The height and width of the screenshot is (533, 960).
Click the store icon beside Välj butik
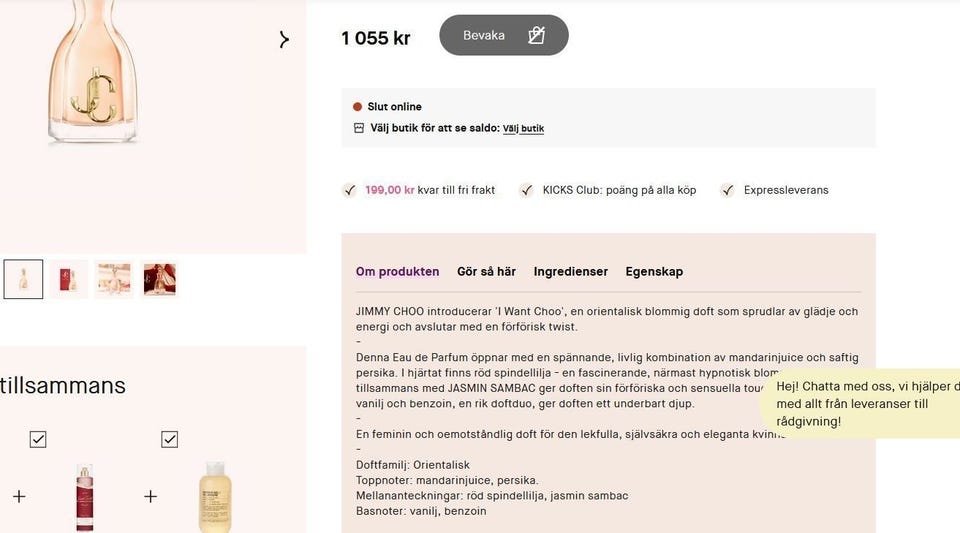click(359, 128)
